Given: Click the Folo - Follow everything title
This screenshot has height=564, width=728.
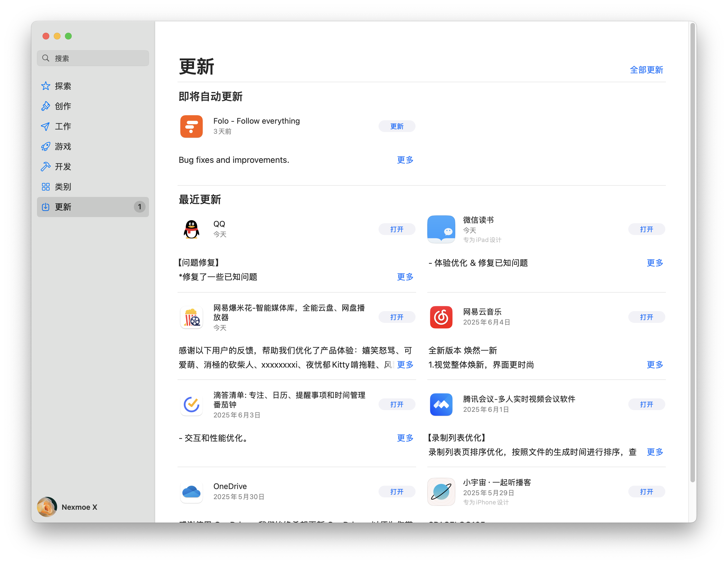Looking at the screenshot, I should coord(256,121).
